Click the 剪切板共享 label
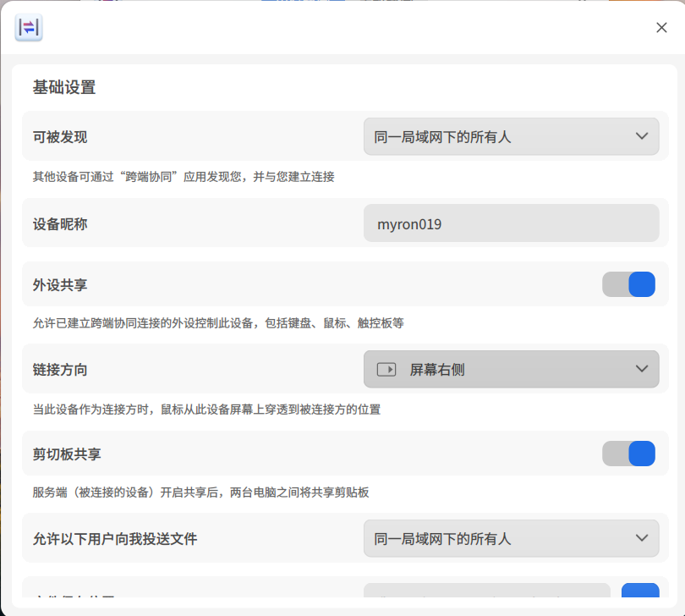The height and width of the screenshot is (616, 685). point(67,454)
